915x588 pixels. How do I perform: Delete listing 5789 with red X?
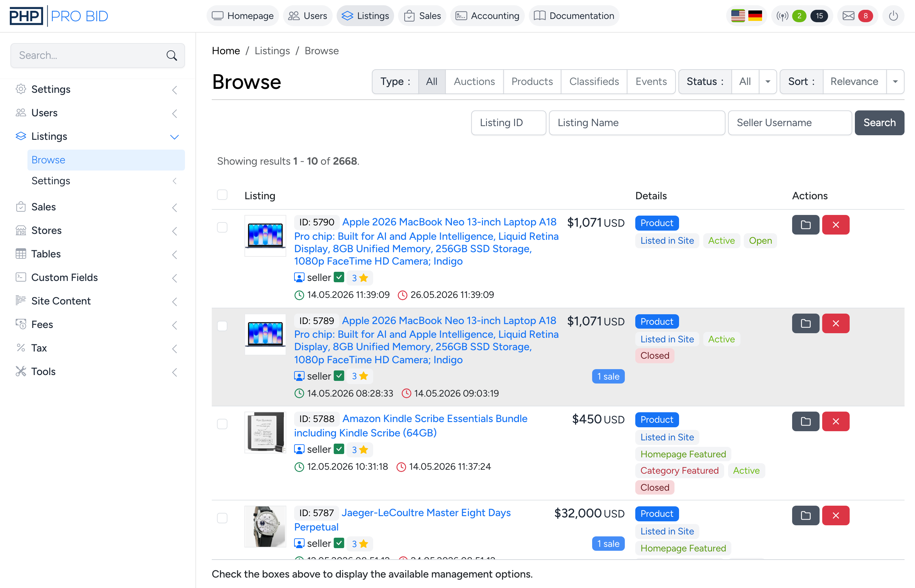coord(836,323)
